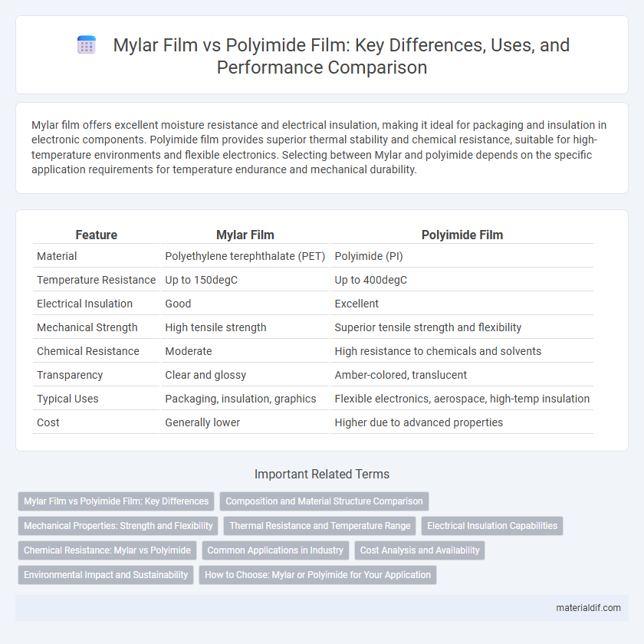Open 'Composition and Material Structure Comparison' tag
The height and width of the screenshot is (644, 644).
(x=324, y=501)
